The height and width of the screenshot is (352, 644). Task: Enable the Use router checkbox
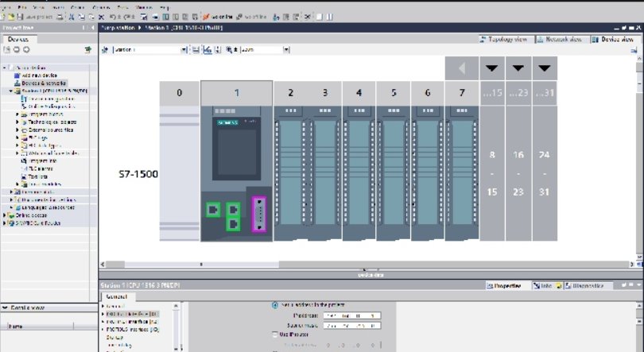pos(276,335)
